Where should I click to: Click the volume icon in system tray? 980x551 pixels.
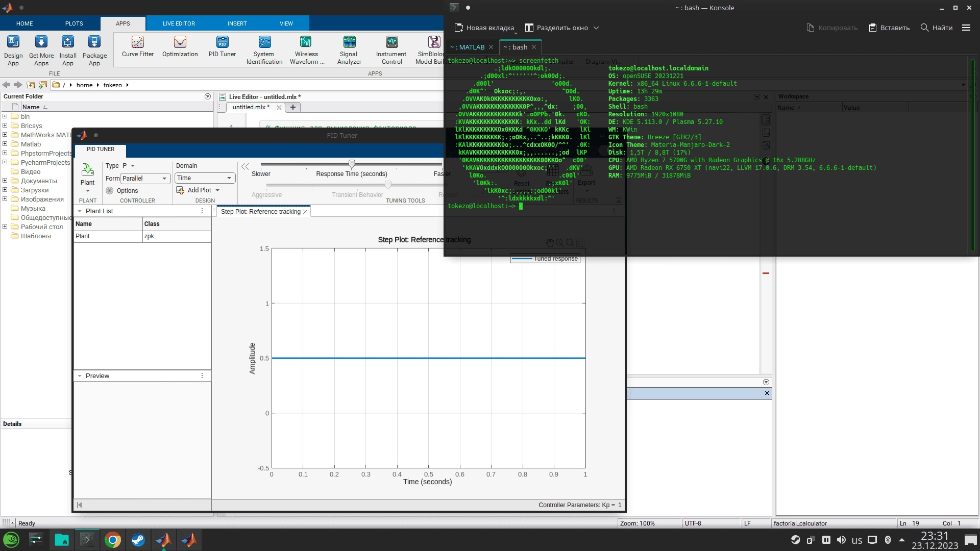tap(841, 540)
